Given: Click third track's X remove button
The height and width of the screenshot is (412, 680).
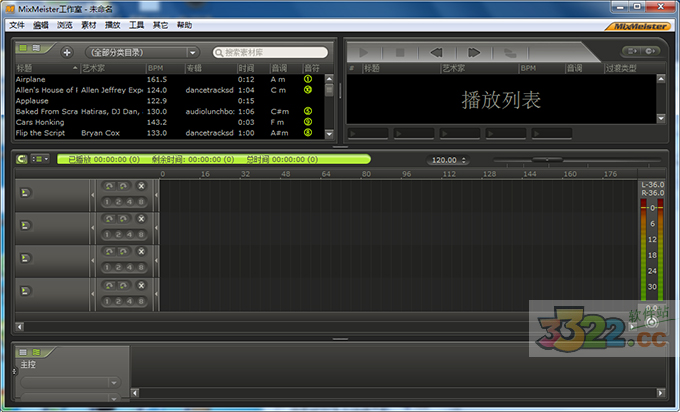Looking at the screenshot, I should pyautogui.click(x=141, y=252).
